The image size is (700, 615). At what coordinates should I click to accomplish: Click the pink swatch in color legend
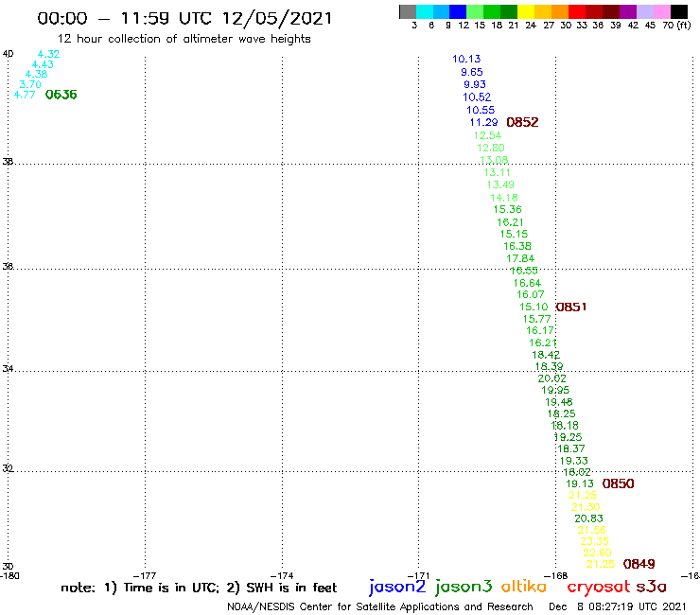click(x=661, y=11)
